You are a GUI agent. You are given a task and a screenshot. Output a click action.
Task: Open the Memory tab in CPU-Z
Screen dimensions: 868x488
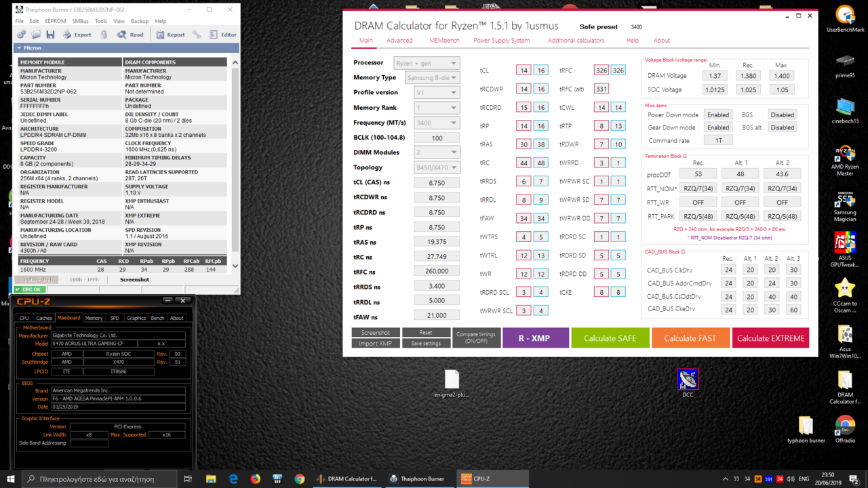pyautogui.click(x=94, y=318)
